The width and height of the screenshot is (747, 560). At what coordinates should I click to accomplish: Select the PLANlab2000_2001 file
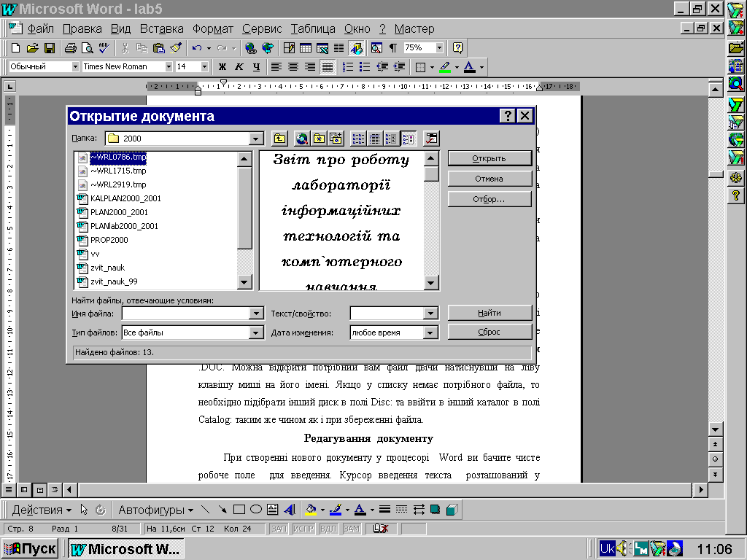pyautogui.click(x=124, y=226)
